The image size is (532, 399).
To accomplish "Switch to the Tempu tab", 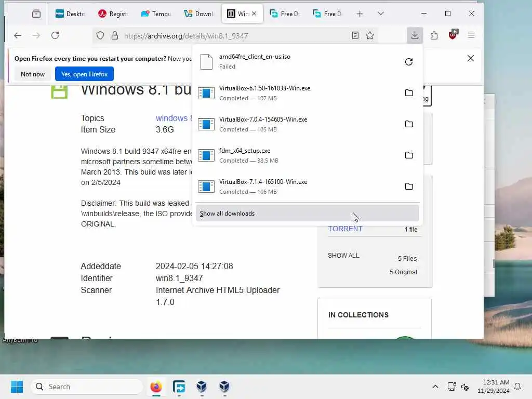I will click(x=156, y=14).
